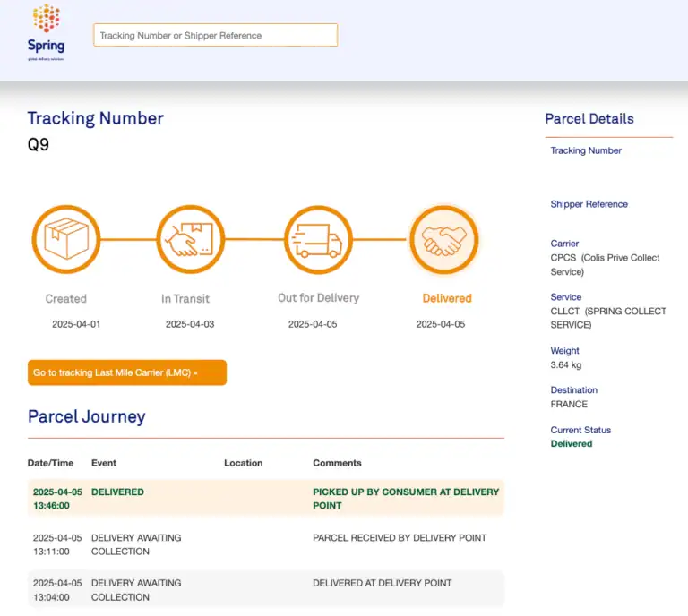Image resolution: width=688 pixels, height=616 pixels.
Task: Click the Out for Delivery step label
Action: click(x=318, y=298)
